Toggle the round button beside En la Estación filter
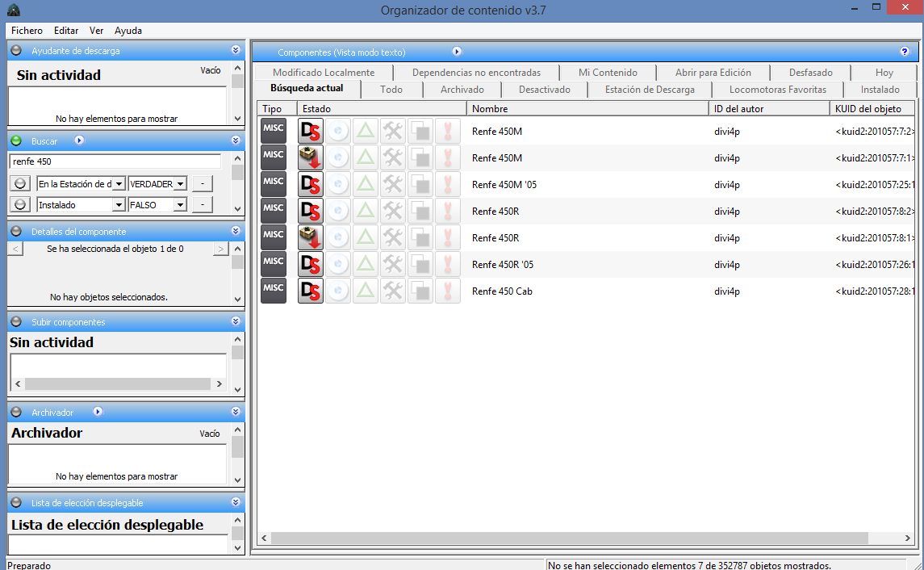The width and height of the screenshot is (924, 570). click(21, 183)
